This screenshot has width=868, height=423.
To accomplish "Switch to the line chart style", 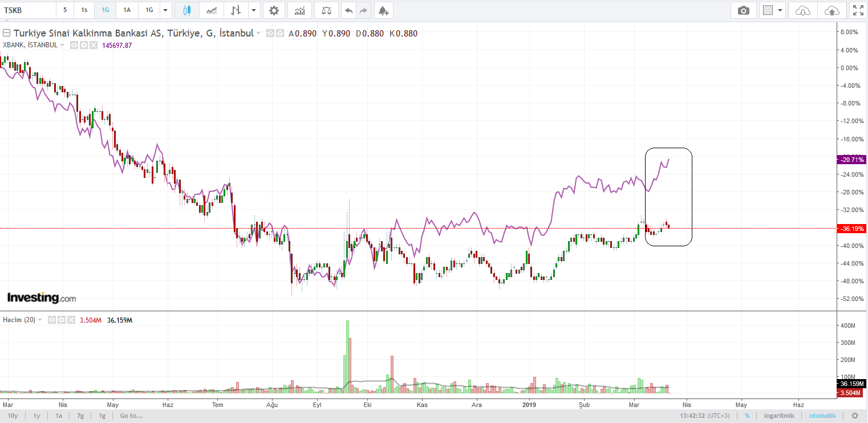I will 212,10.
